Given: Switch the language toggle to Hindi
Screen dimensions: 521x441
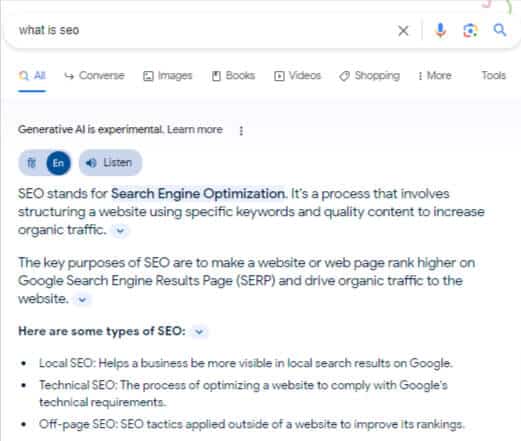Looking at the screenshot, I should pos(32,163).
